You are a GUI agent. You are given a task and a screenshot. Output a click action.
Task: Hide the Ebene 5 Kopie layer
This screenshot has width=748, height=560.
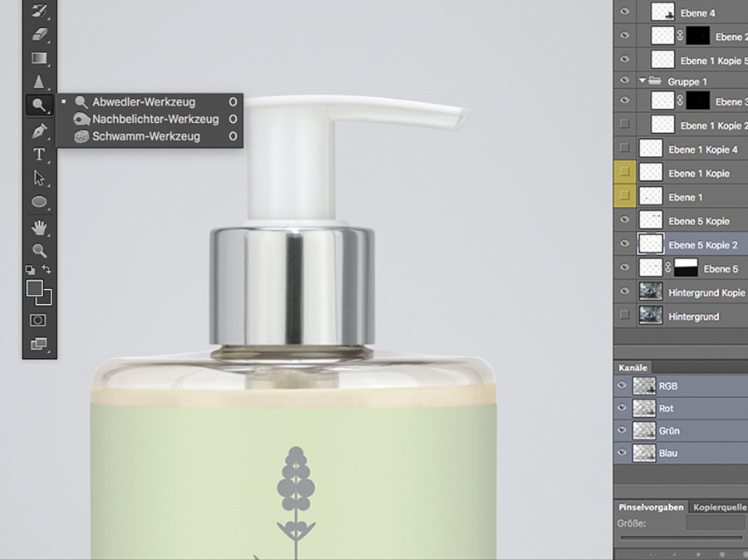pos(625,220)
